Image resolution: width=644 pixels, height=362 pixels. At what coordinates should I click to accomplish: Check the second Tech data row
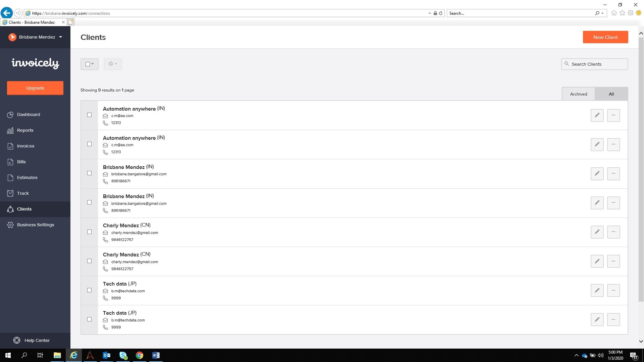tap(89, 319)
